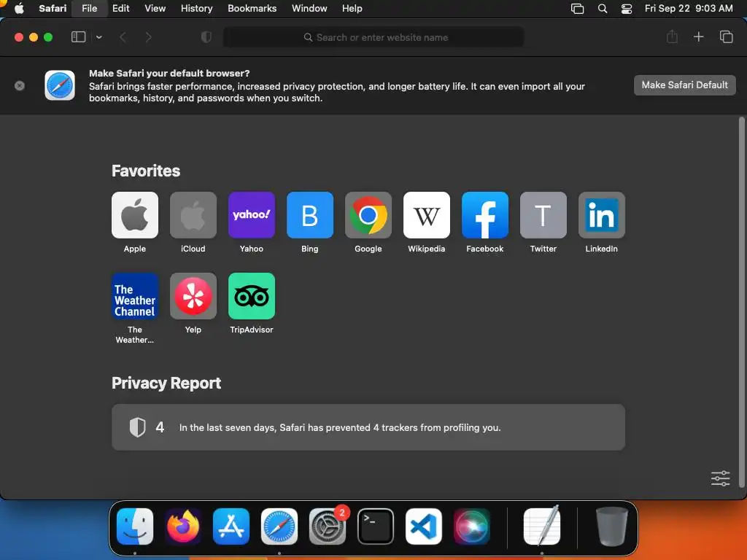Viewport: 747px width, 560px height.
Task: Open the Apple favorite tile
Action: tap(135, 215)
